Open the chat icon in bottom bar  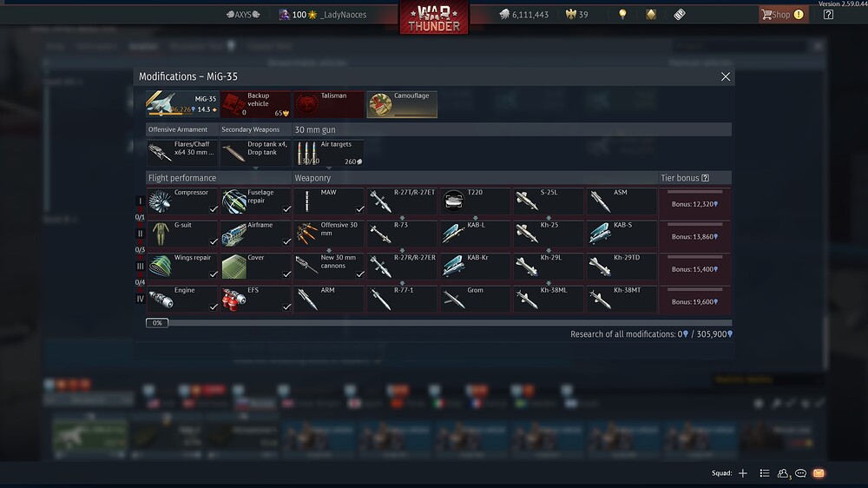[800, 473]
